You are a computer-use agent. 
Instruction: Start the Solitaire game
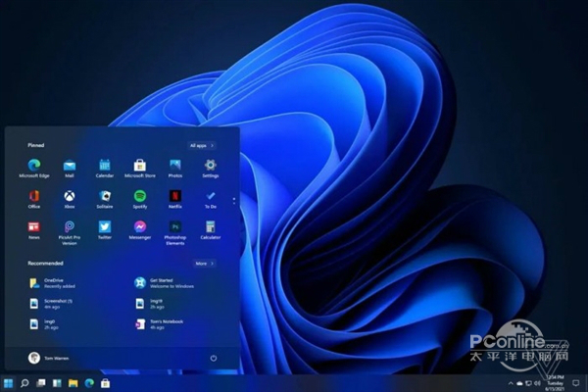[105, 199]
